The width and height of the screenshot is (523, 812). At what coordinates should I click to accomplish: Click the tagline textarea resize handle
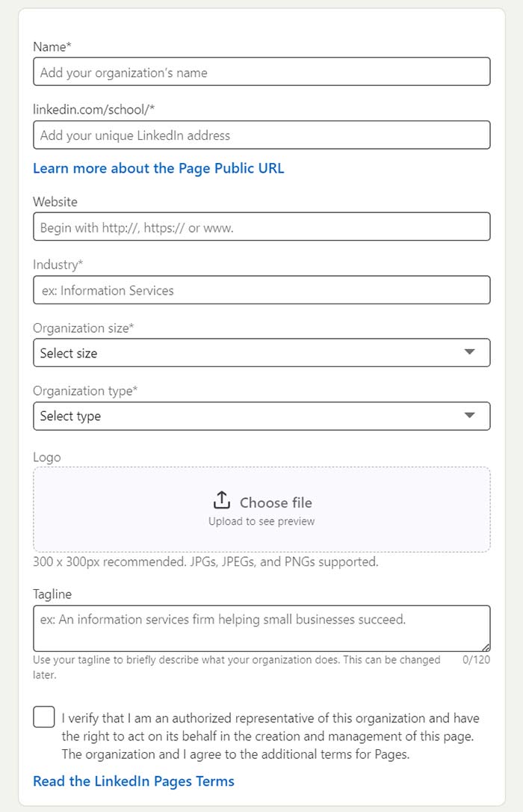pyautogui.click(x=486, y=648)
